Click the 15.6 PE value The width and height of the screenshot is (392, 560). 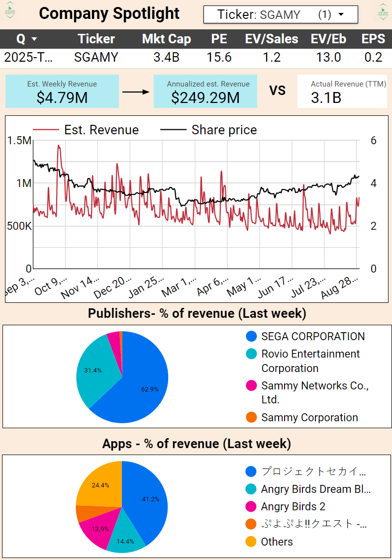tap(219, 57)
